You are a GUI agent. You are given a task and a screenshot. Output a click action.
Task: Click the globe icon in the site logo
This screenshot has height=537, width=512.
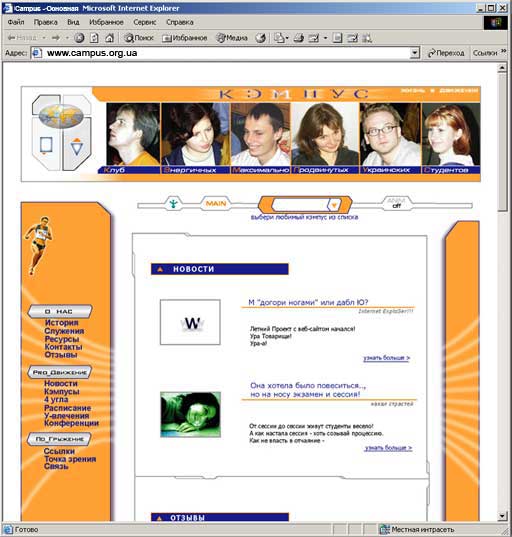(61, 116)
